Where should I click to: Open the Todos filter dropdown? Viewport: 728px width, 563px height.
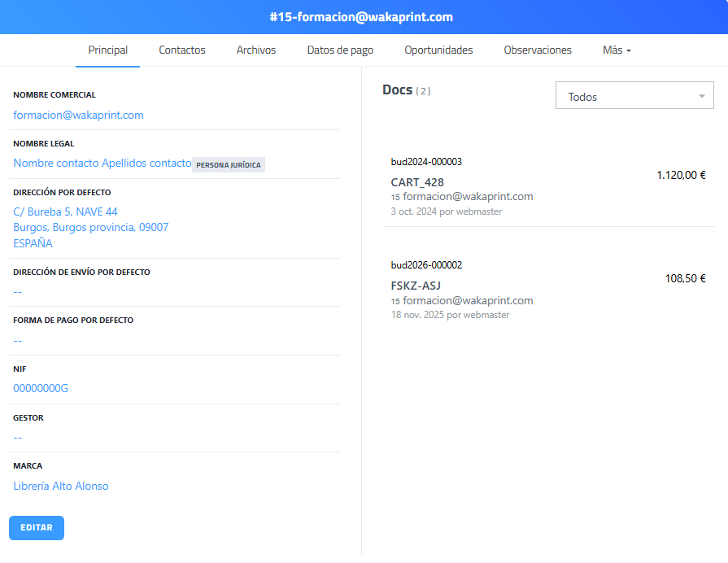tap(623, 97)
